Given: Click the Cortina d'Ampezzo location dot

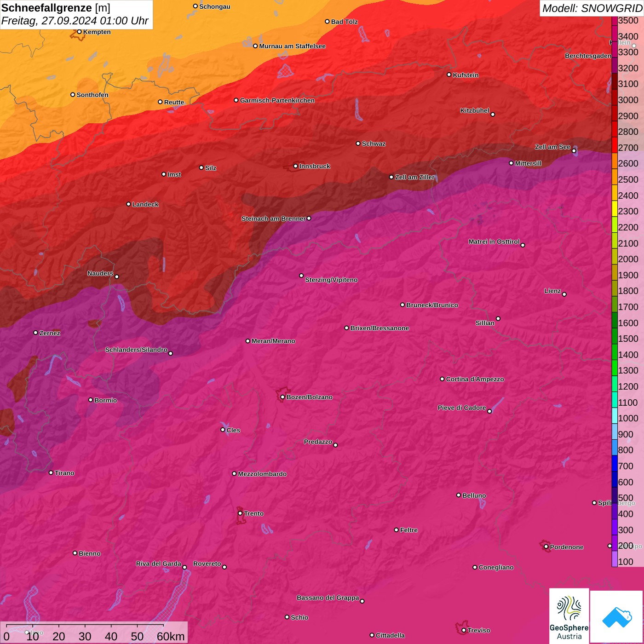Looking at the screenshot, I should coord(442,379).
